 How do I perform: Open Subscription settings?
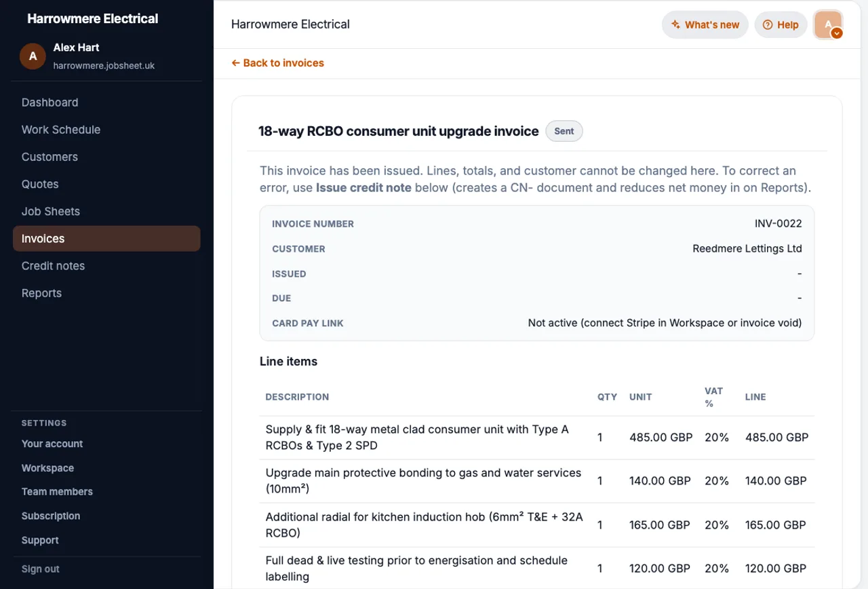pyautogui.click(x=51, y=516)
